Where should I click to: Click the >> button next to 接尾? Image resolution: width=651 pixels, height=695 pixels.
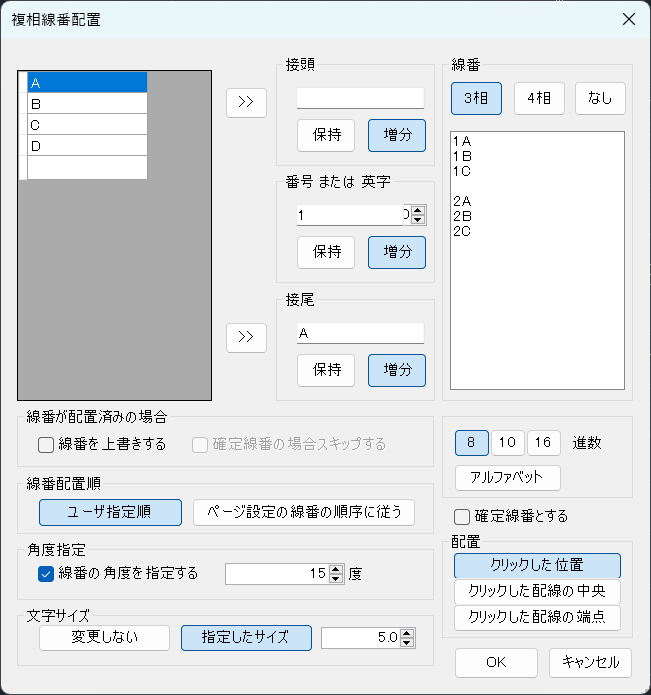coord(246,338)
